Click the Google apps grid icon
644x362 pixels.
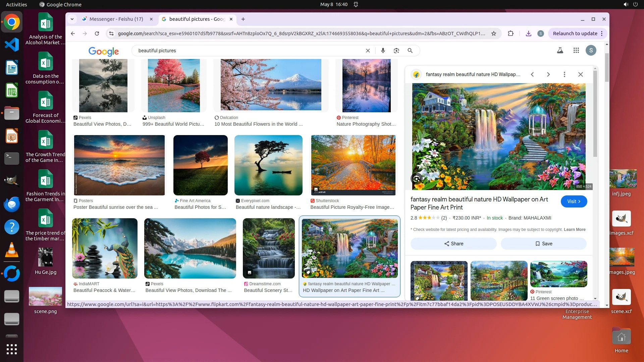pyautogui.click(x=576, y=51)
